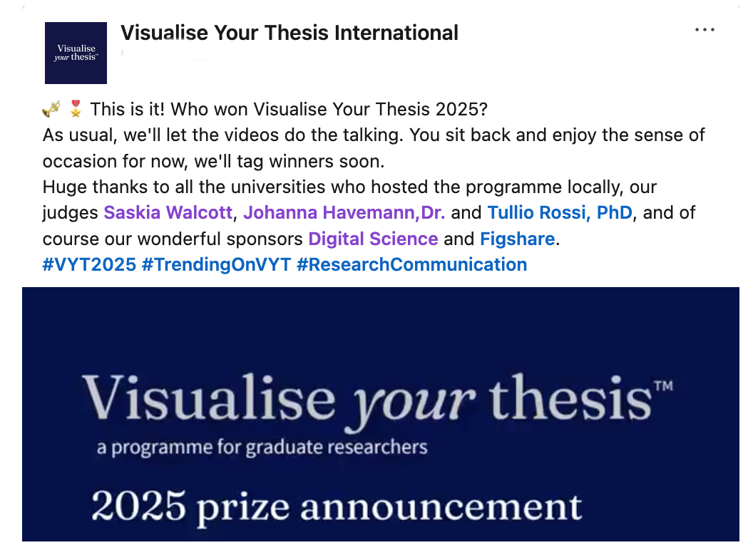
Task: Click the medal emoji in the post
Action: tap(76, 109)
